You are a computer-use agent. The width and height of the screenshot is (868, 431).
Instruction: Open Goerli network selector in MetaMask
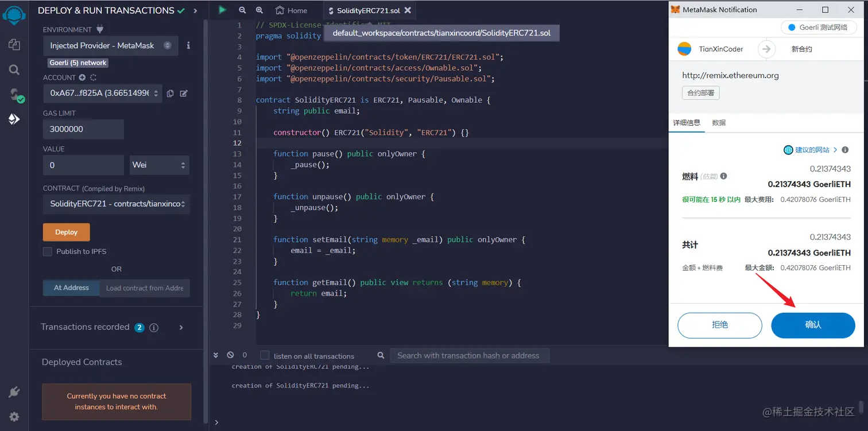[x=819, y=28]
